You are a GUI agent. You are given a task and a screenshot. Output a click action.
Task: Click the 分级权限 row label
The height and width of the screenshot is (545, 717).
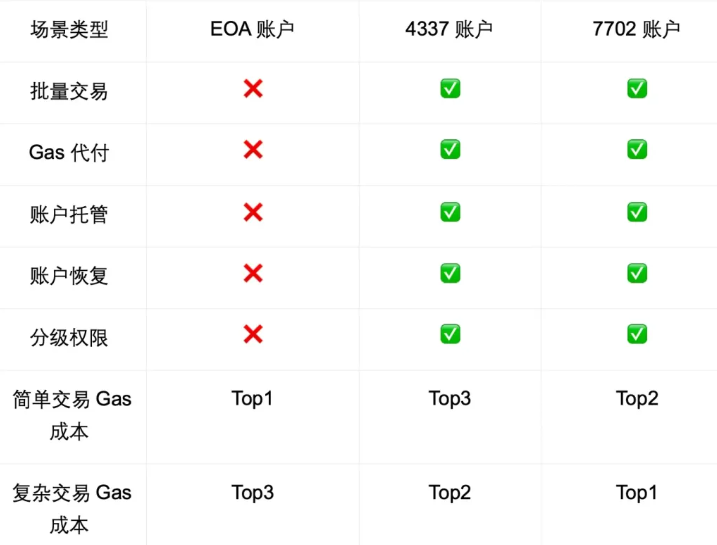pyautogui.click(x=69, y=337)
